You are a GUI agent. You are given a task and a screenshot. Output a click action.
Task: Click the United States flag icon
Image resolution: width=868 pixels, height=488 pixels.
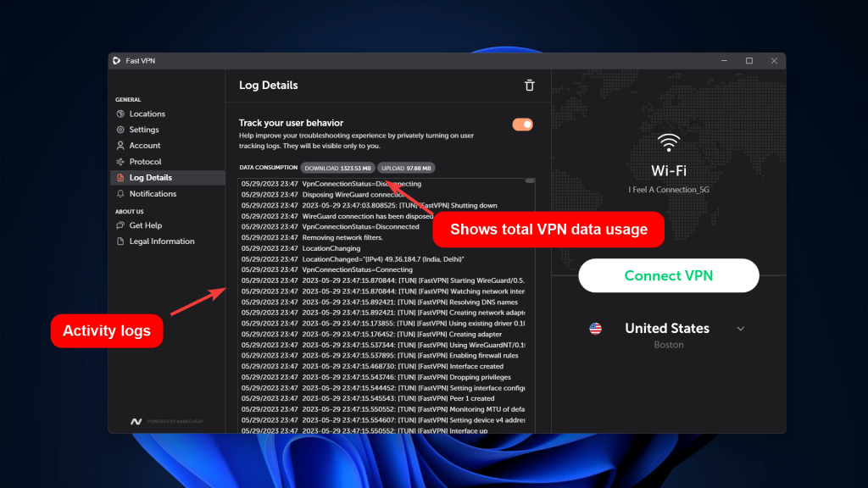click(595, 329)
